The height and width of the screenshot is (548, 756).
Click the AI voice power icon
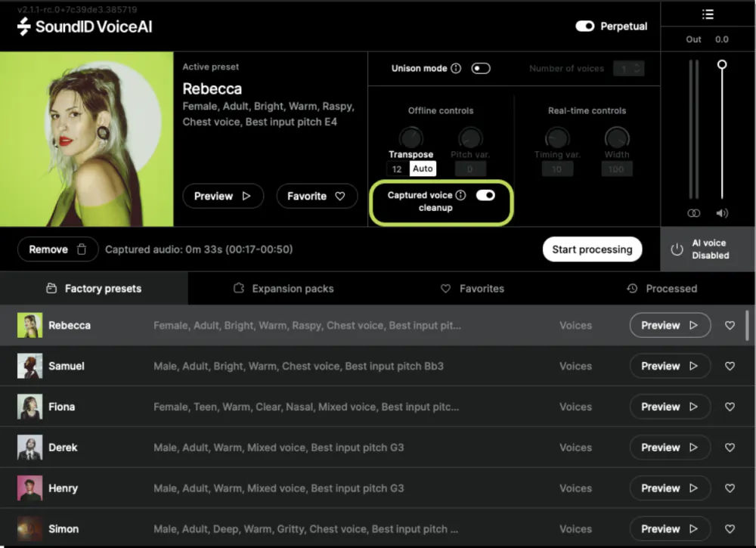coord(677,249)
